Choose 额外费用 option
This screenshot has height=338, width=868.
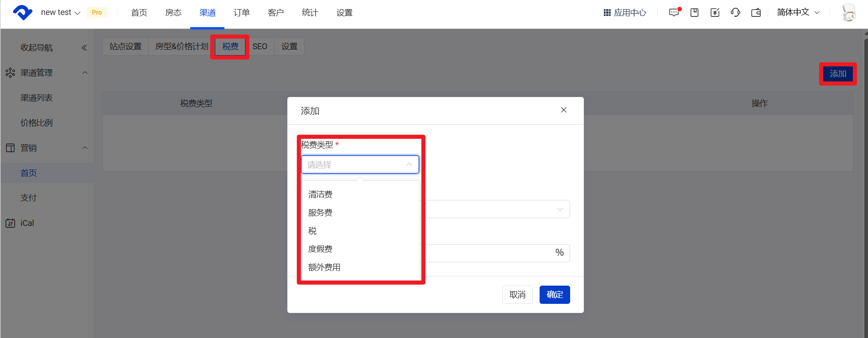[360, 267]
